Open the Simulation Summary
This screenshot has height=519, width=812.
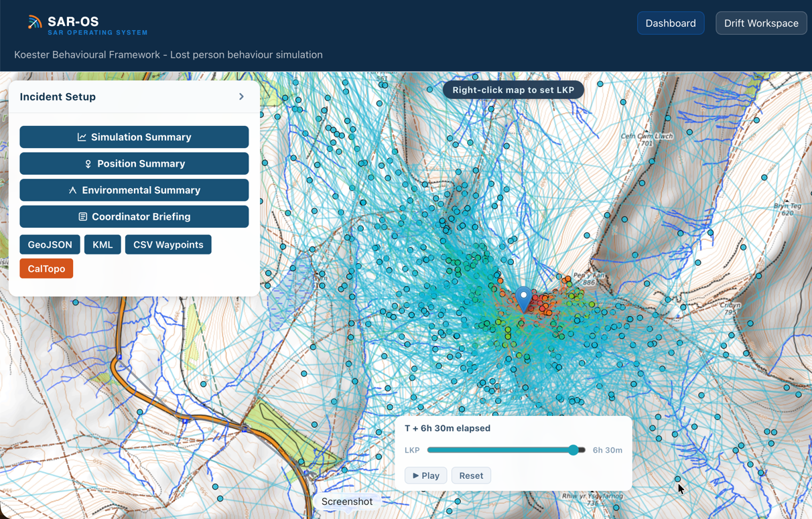pos(134,137)
